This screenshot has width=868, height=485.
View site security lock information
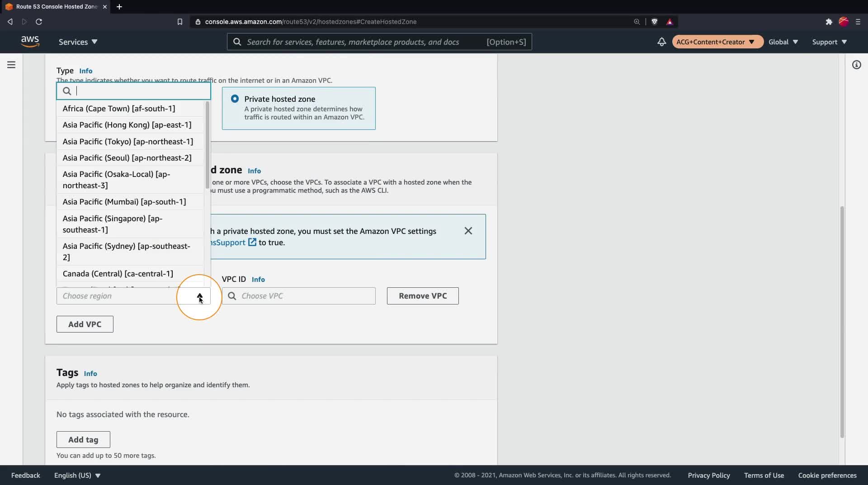(x=198, y=22)
